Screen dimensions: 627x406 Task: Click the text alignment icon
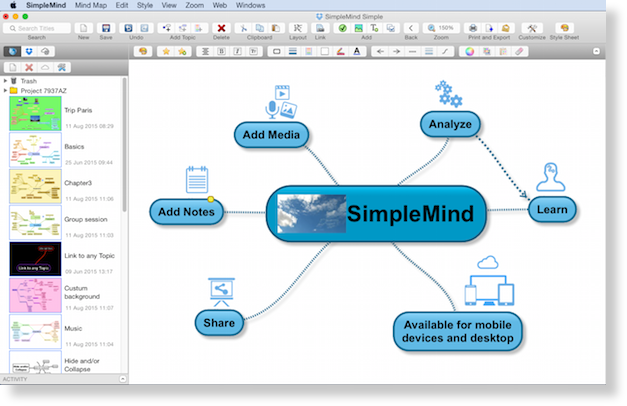205,51
